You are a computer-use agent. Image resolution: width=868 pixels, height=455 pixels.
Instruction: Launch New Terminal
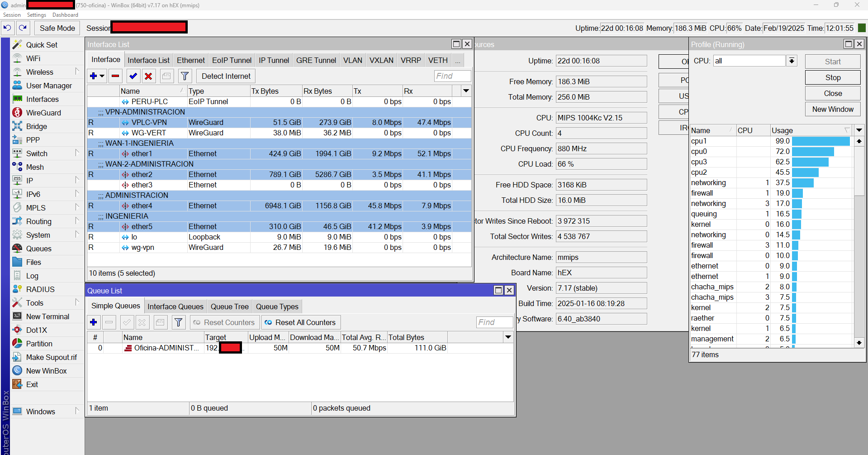tap(47, 316)
